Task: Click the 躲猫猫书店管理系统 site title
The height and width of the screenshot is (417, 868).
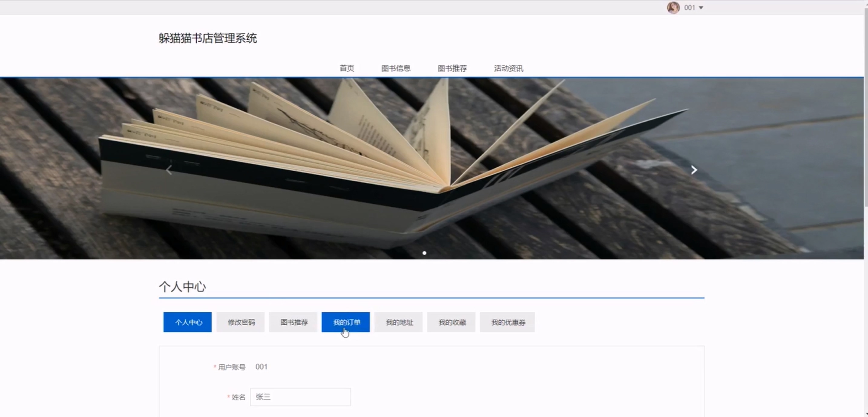Action: coord(208,38)
